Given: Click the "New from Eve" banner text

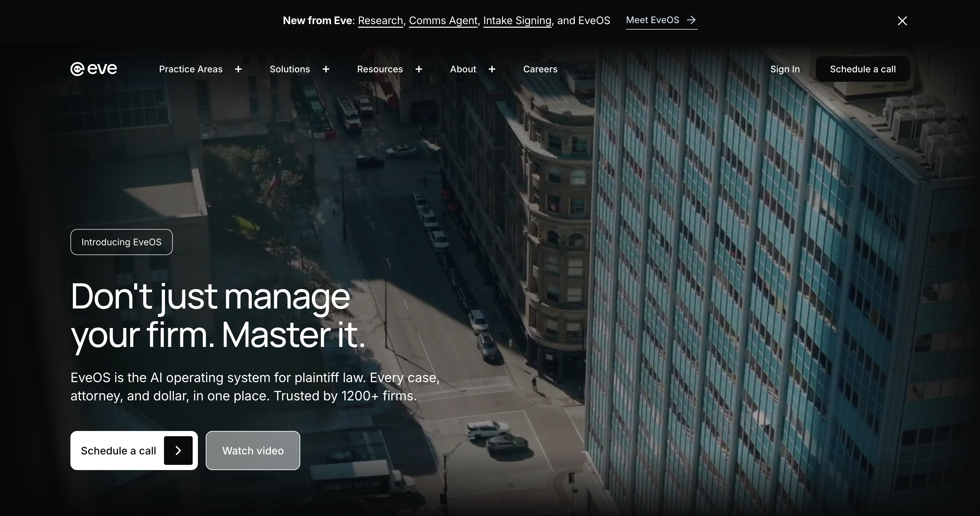Looking at the screenshot, I should click(318, 21).
